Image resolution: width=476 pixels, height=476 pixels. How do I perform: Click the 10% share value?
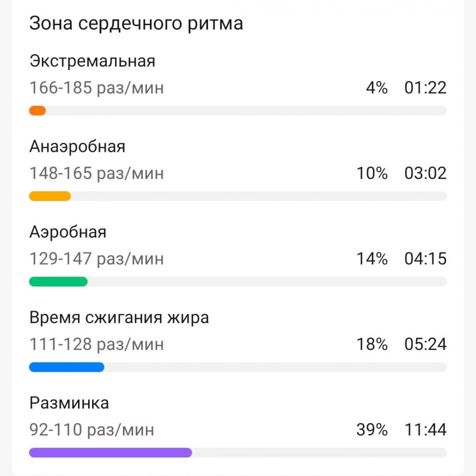pos(372,173)
